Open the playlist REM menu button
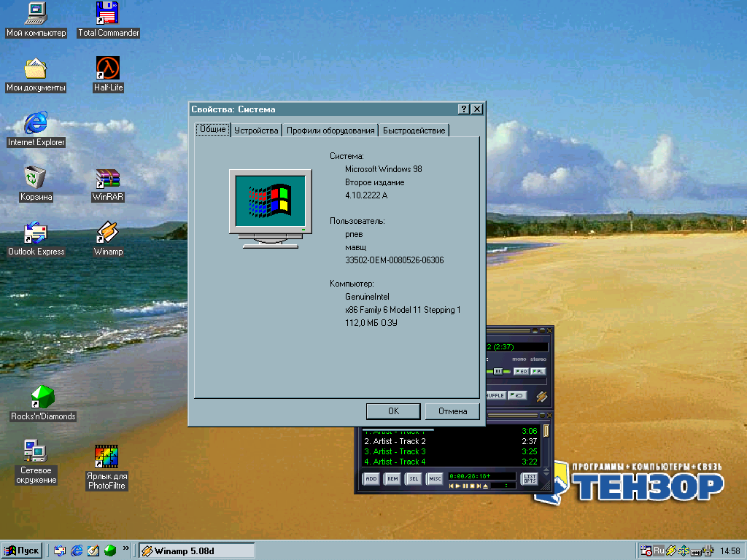The image size is (747, 560). click(x=392, y=478)
